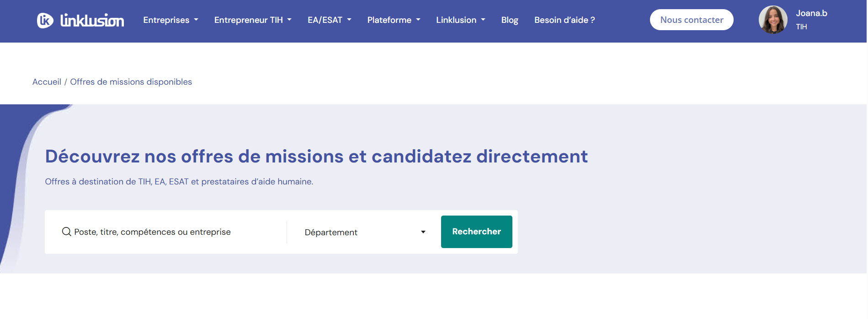Click the linklusion wordmark text

click(92, 20)
